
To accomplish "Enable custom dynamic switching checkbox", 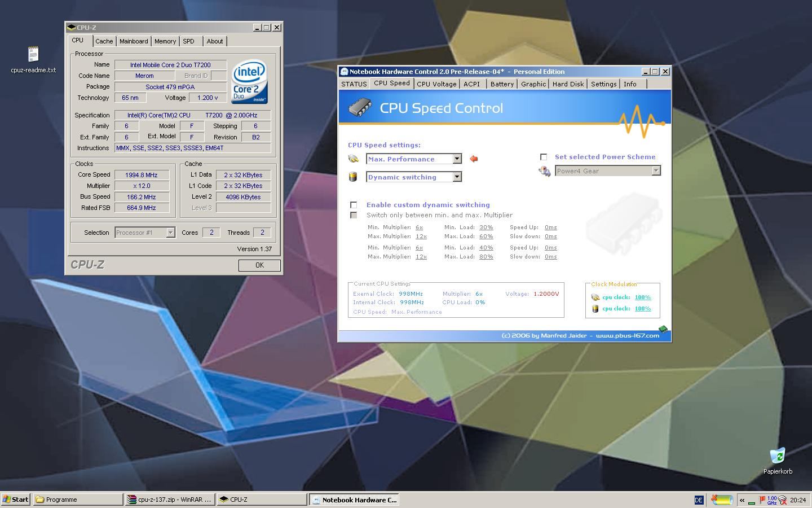I will 354,205.
